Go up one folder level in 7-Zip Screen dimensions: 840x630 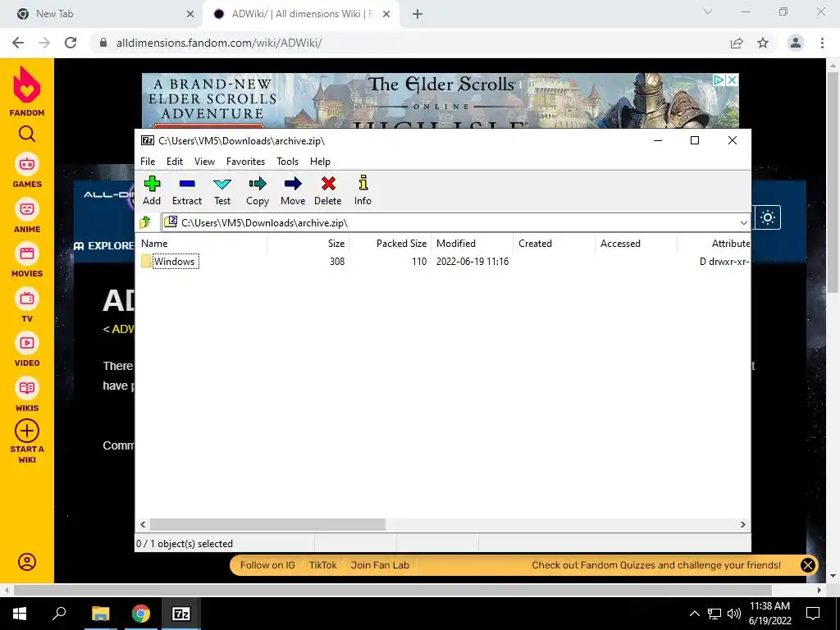pyautogui.click(x=146, y=222)
